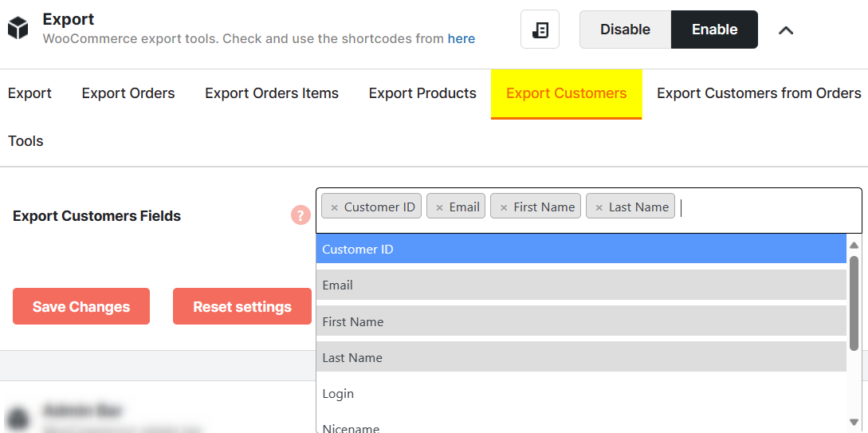Remove the Email tag via x
The width and height of the screenshot is (868, 433).
click(x=439, y=207)
